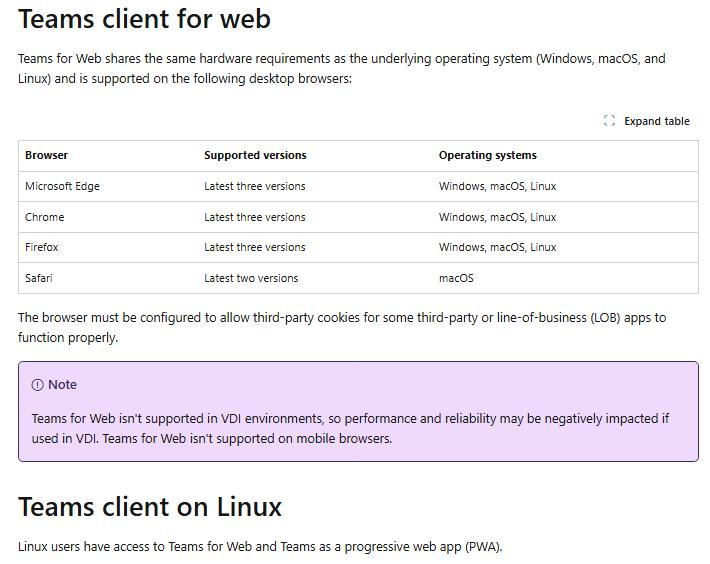Click the Teams client for web heading

(x=144, y=19)
